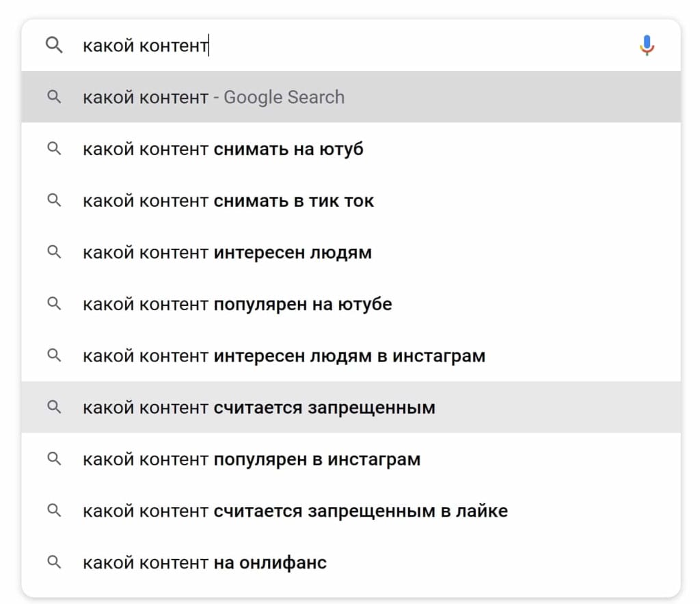This screenshot has height=604, width=700.
Task: Click the search icon beside 'какой контент интересен людям'
Action: click(x=54, y=252)
